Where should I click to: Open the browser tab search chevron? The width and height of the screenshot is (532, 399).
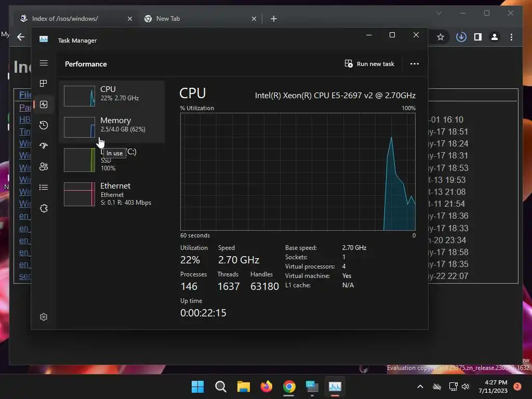click(x=439, y=13)
